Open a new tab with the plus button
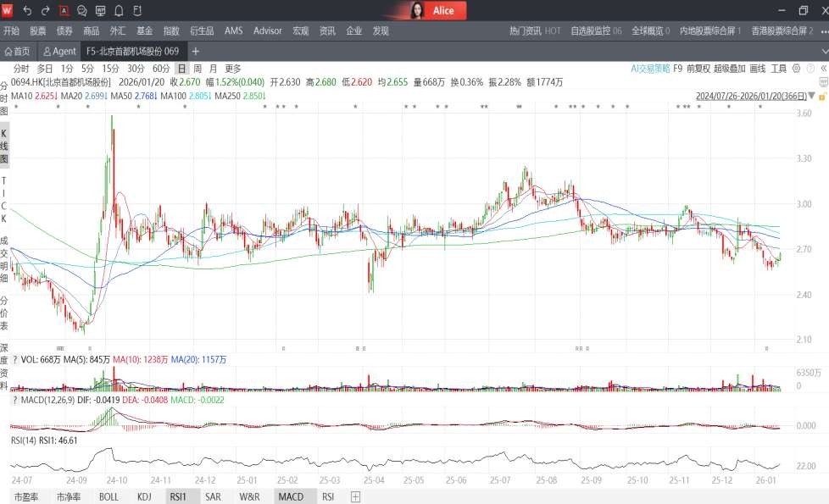829x504 pixels. (x=196, y=51)
